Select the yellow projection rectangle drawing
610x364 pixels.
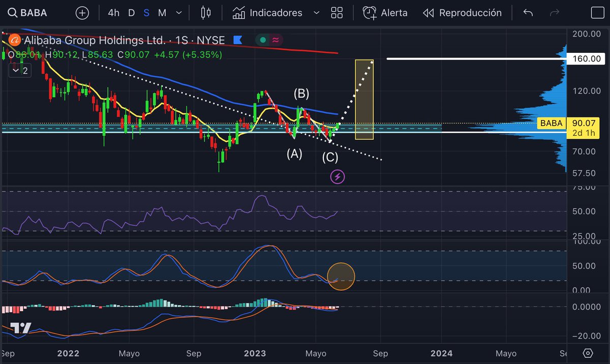[x=364, y=99]
